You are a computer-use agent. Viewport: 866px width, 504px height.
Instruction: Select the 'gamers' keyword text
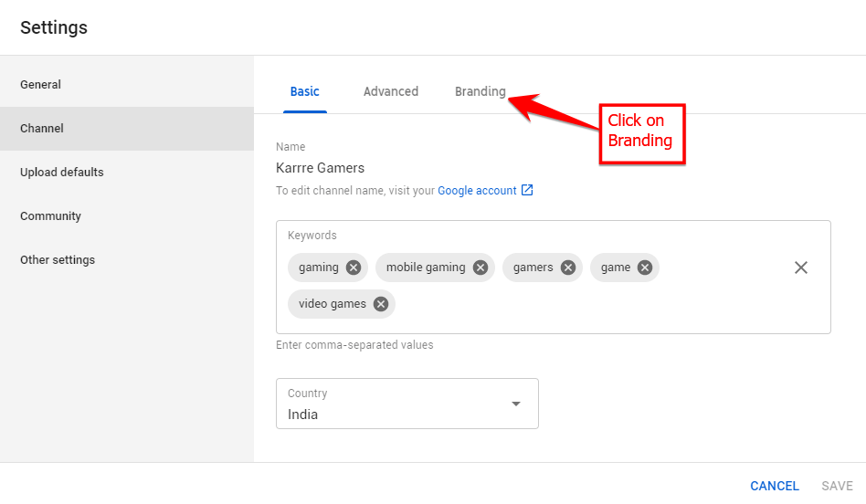pos(533,268)
